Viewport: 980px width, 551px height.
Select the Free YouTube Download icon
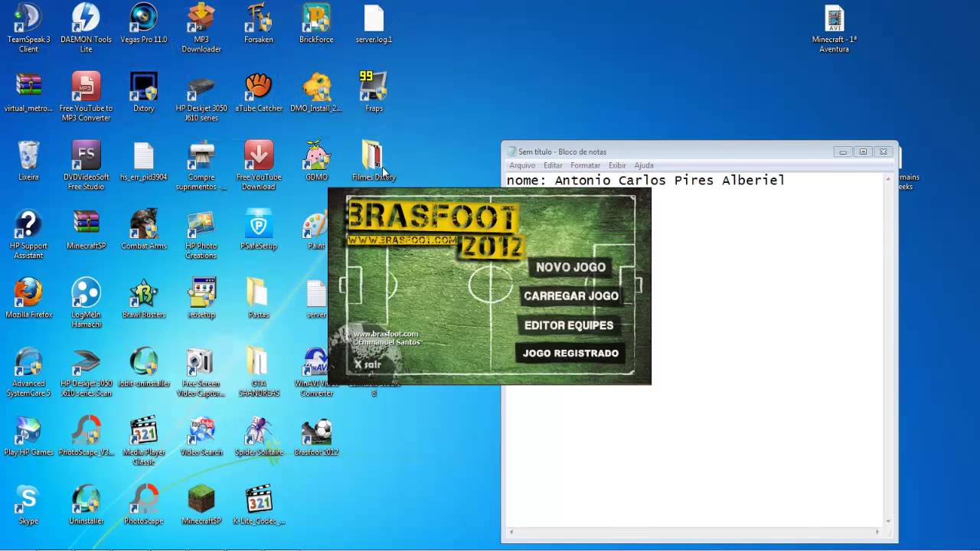pyautogui.click(x=259, y=166)
